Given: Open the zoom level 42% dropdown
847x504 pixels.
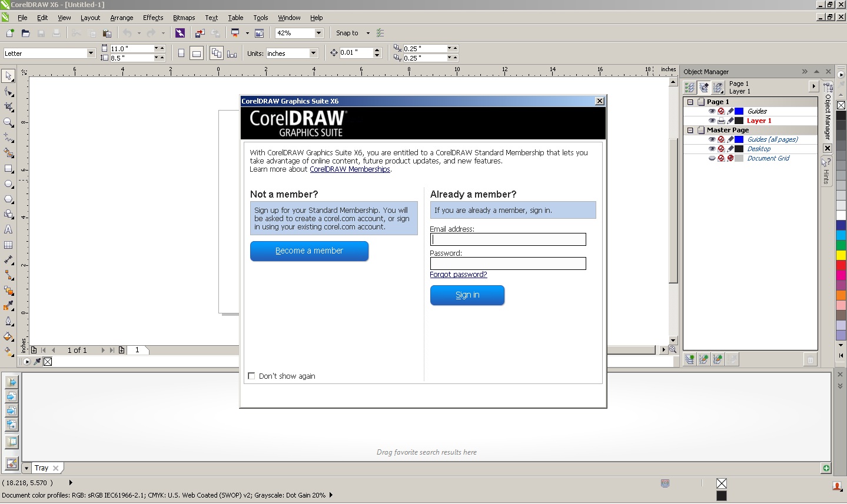Looking at the screenshot, I should tap(318, 33).
